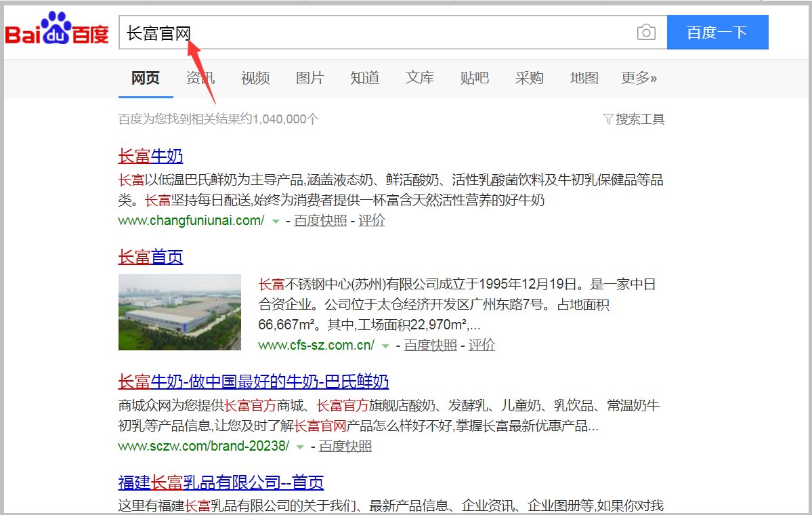Open the 长富首页 result link
The width and height of the screenshot is (812, 515).
(x=150, y=256)
